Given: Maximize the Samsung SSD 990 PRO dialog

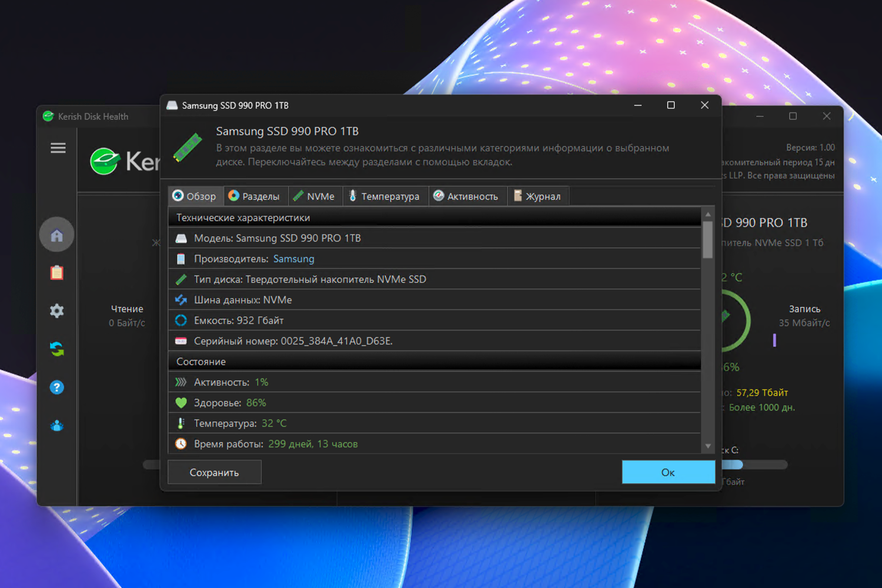Looking at the screenshot, I should [671, 105].
